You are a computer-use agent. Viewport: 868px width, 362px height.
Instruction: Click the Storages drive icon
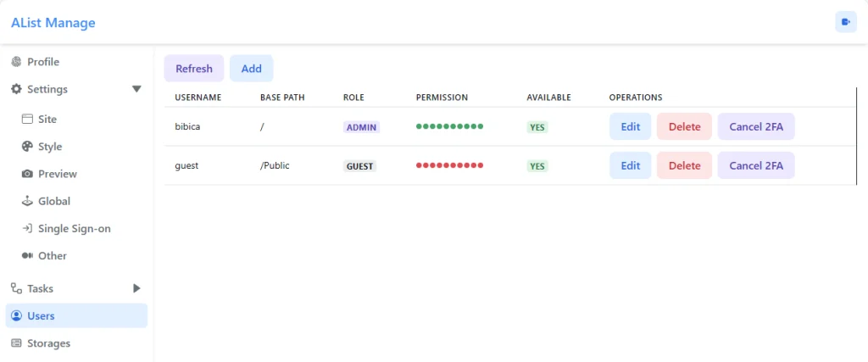[x=16, y=343]
